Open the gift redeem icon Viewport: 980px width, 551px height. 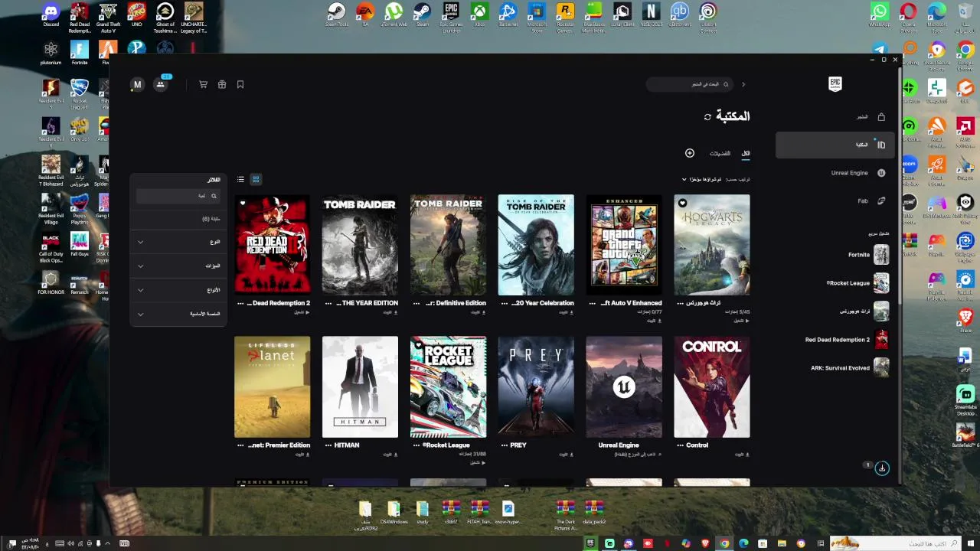coord(222,85)
